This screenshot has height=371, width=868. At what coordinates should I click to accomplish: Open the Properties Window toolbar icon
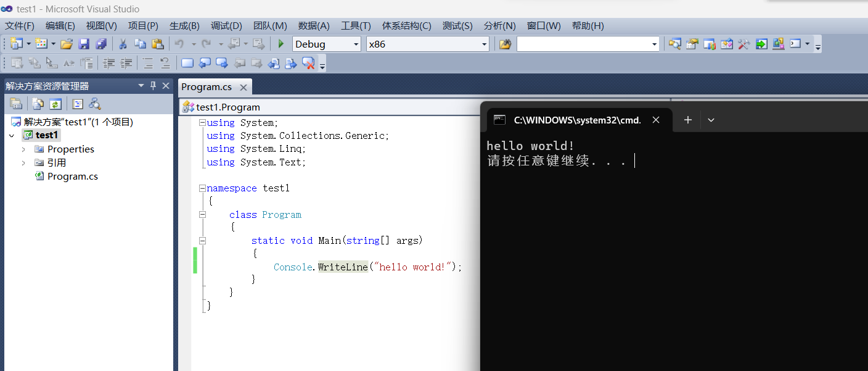[x=692, y=44]
